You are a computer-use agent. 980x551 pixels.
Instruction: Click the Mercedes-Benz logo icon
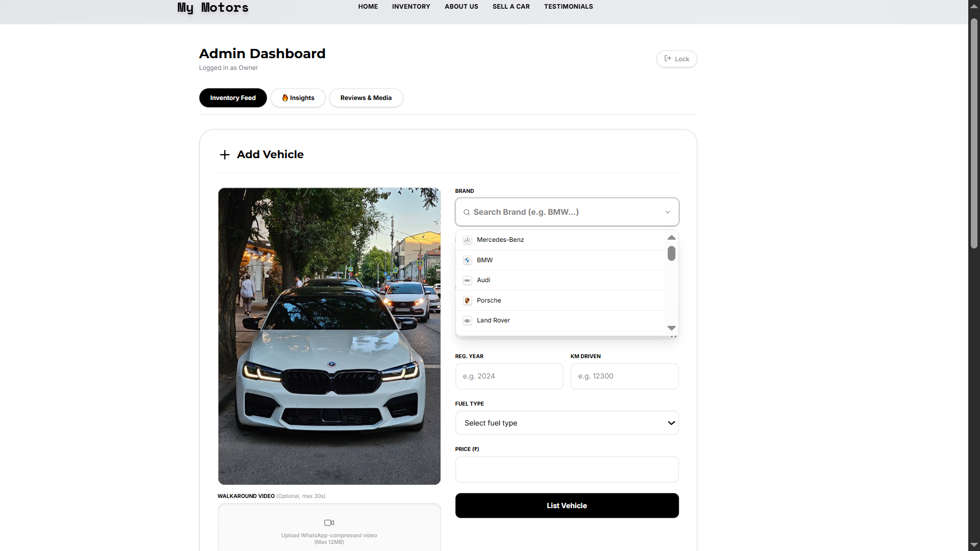[467, 240]
